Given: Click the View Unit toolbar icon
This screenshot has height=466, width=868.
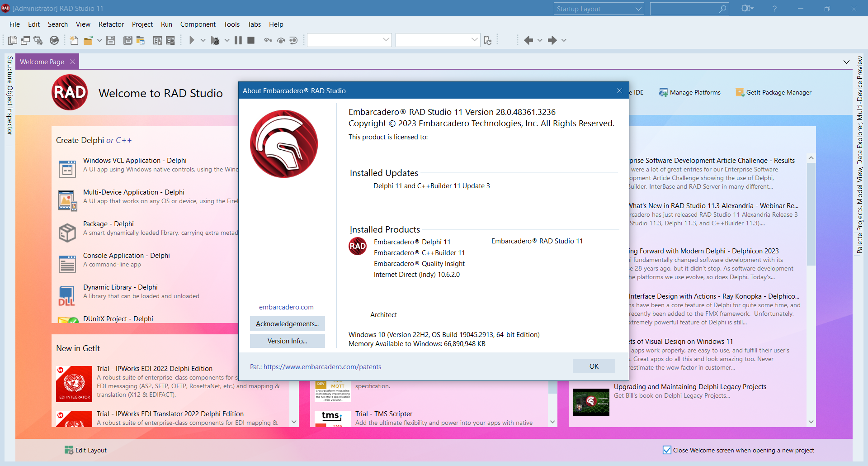Looking at the screenshot, I should click(13, 40).
